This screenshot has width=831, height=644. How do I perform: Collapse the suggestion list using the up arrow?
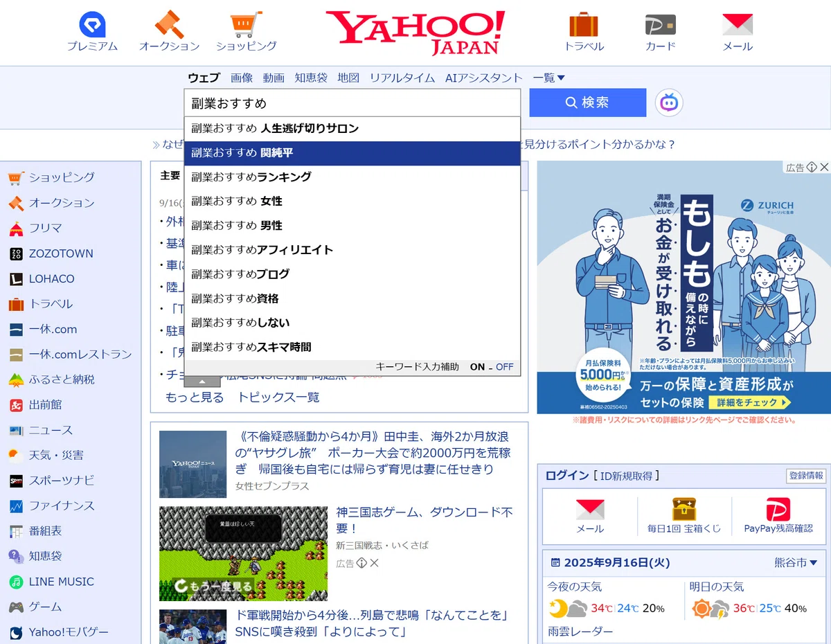[x=202, y=381]
